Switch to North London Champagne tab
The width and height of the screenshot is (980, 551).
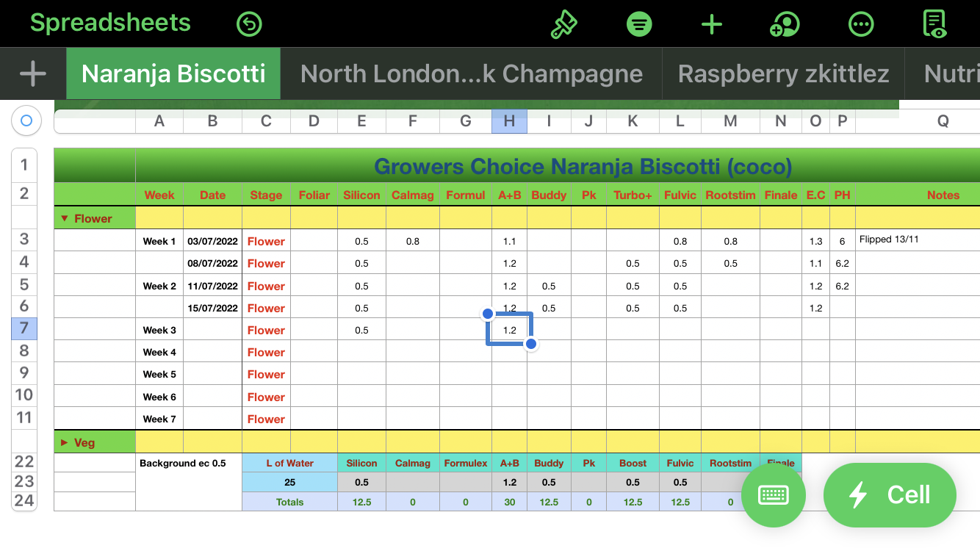point(471,73)
